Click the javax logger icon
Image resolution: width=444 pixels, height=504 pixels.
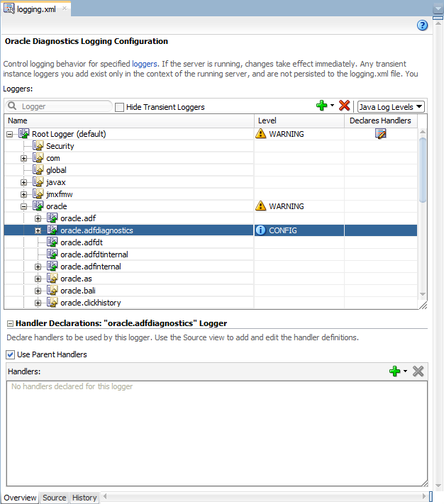tap(38, 182)
